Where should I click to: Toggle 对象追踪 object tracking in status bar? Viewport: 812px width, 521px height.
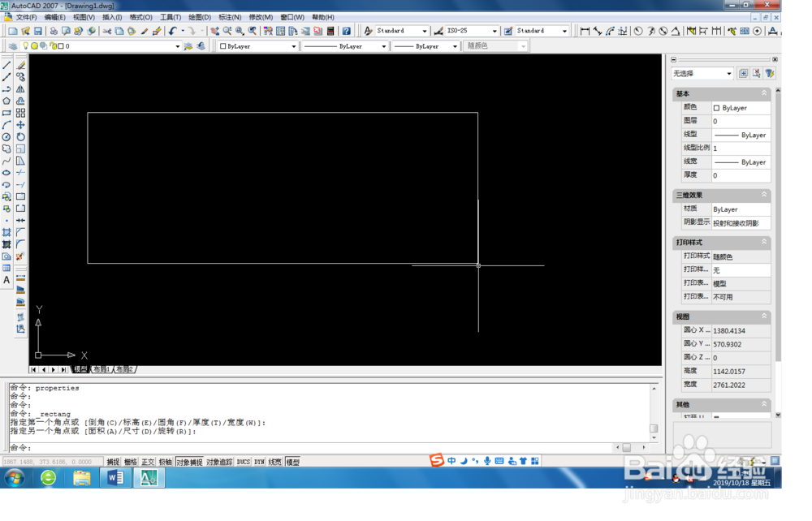pyautogui.click(x=219, y=462)
